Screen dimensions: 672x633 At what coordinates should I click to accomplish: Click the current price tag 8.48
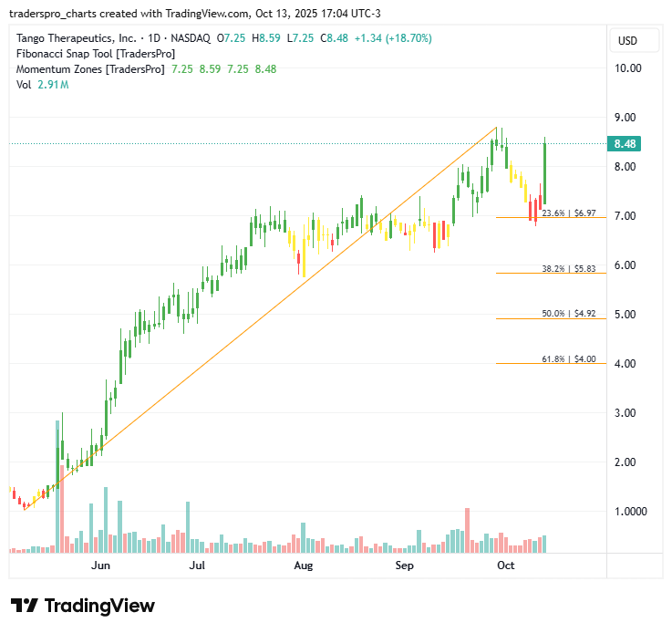click(x=625, y=144)
